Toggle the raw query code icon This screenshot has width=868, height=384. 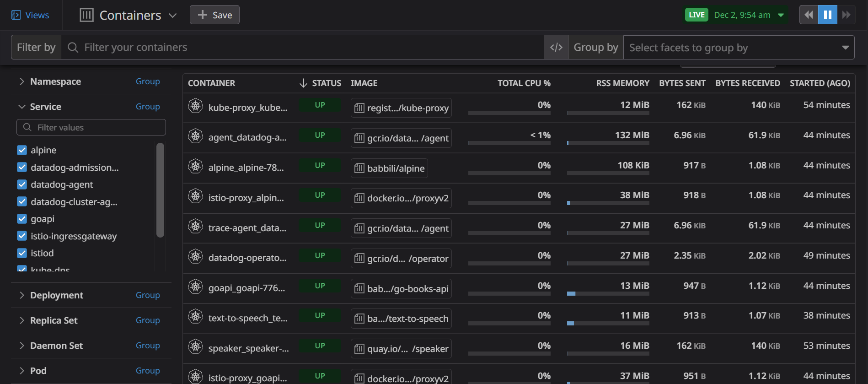(556, 47)
